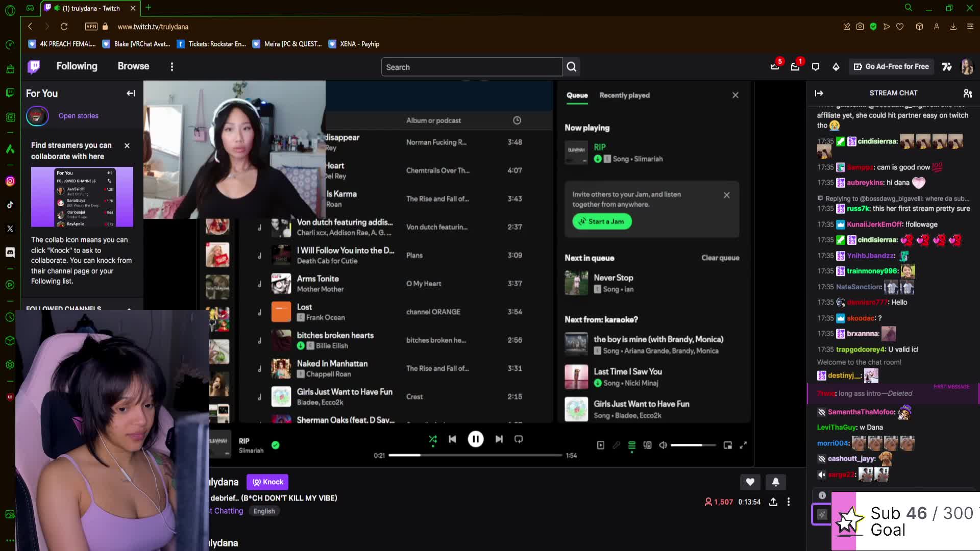
Task: Click the Knock collaborate button
Action: coord(267,482)
